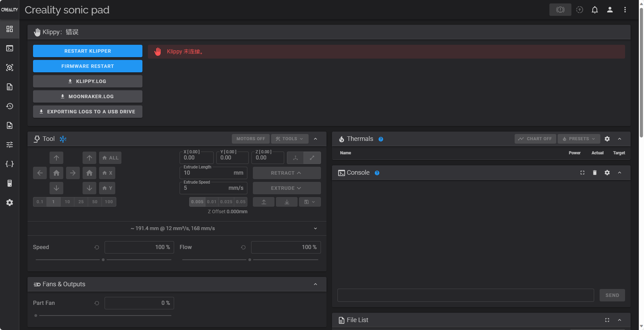Open the System device sidebar icon
This screenshot has height=330, width=644.
click(x=10, y=183)
